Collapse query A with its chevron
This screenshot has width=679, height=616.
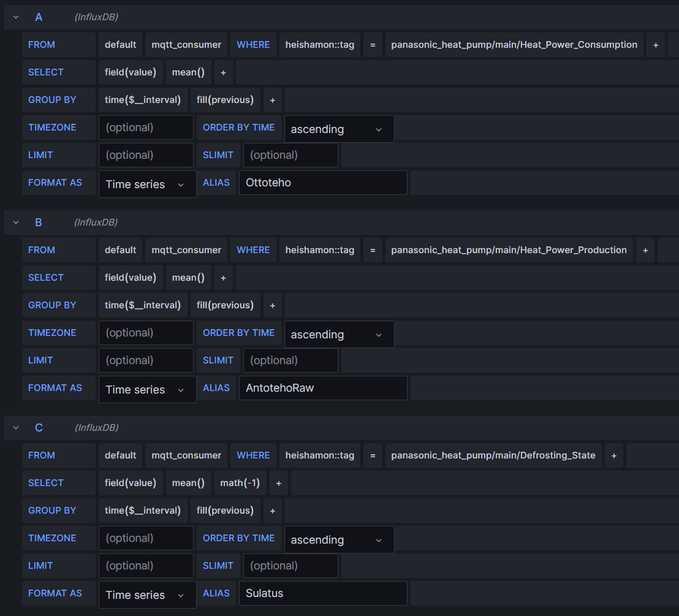(x=16, y=17)
